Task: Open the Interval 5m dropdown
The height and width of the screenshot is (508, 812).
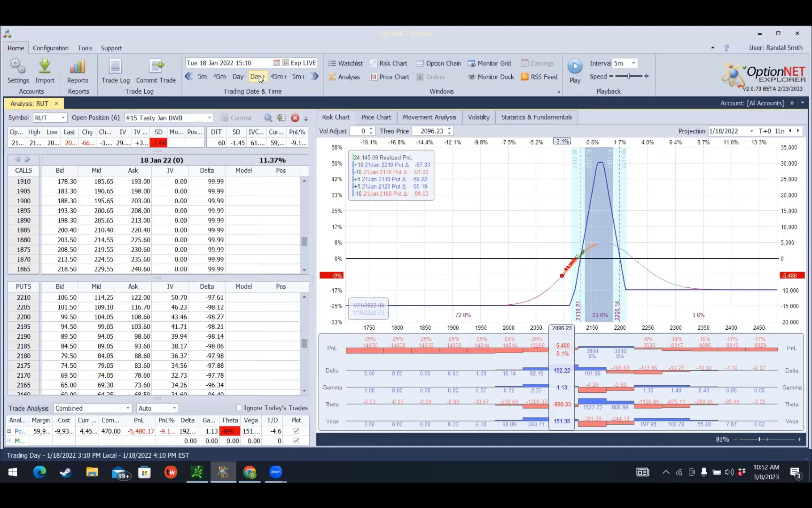Action: [634, 63]
